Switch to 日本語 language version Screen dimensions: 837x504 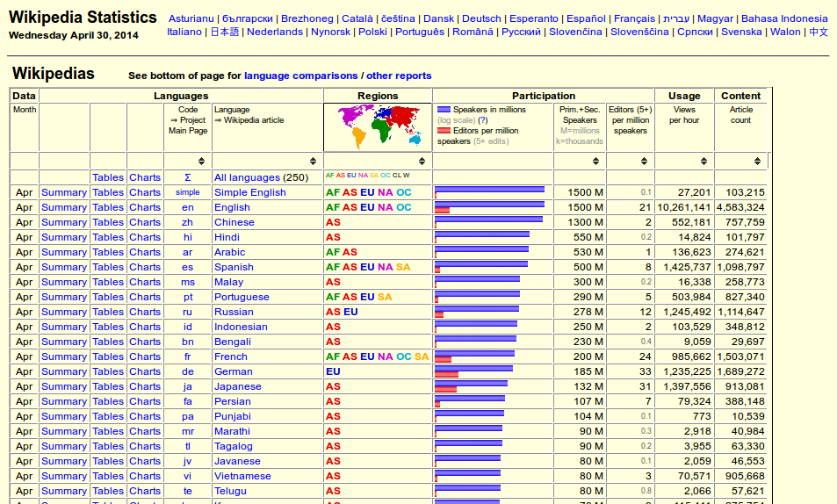click(x=224, y=32)
